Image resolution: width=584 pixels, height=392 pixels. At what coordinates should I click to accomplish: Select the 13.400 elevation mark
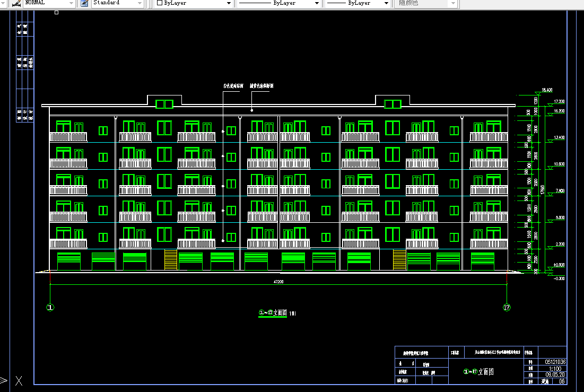pos(559,137)
